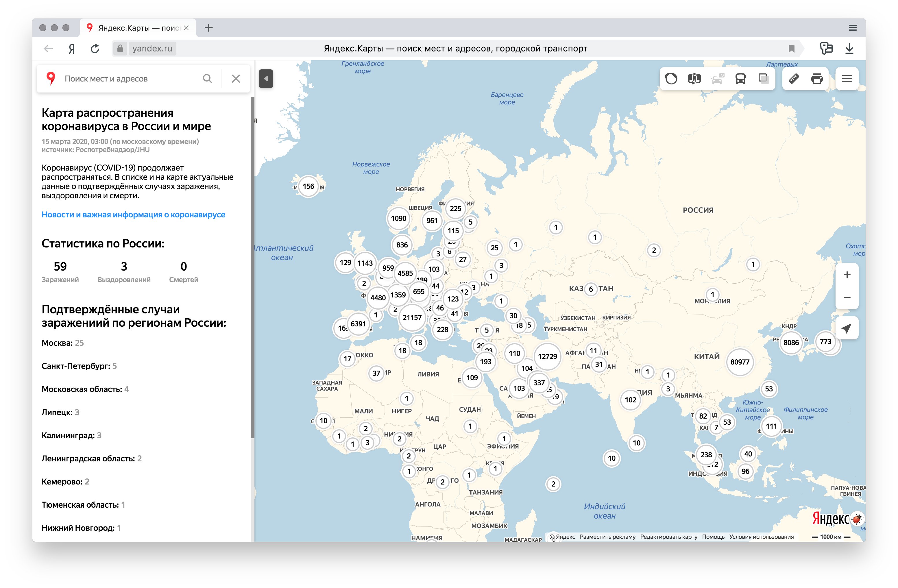Screen dimensions: 898x588
Task: Toggle the coronavirus map layer icon
Action: coord(671,78)
